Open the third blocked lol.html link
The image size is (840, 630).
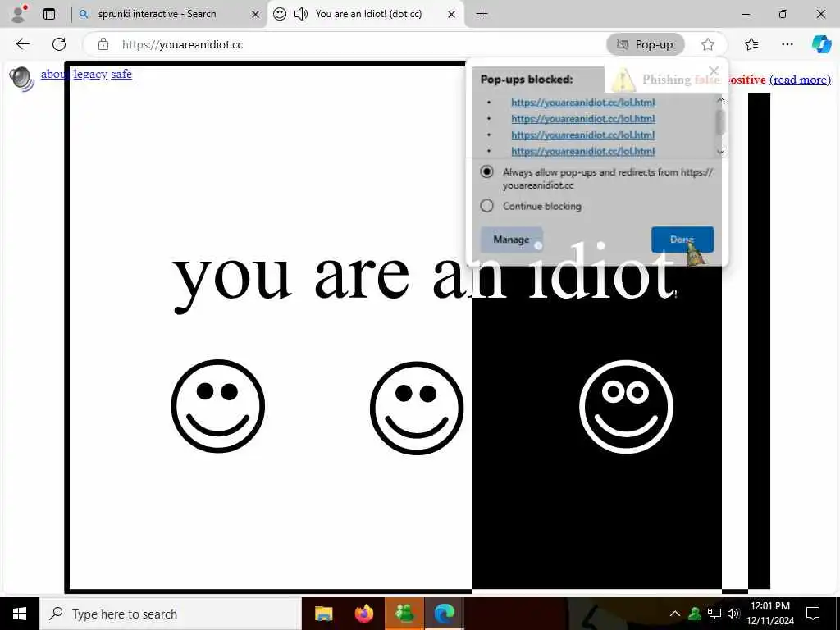(x=583, y=135)
